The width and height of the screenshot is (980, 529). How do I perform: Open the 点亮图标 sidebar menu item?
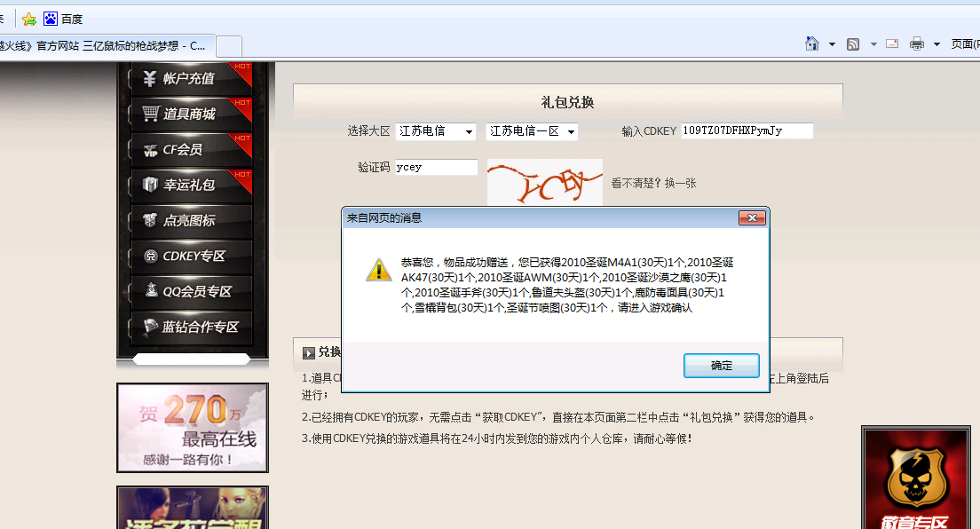pyautogui.click(x=191, y=221)
